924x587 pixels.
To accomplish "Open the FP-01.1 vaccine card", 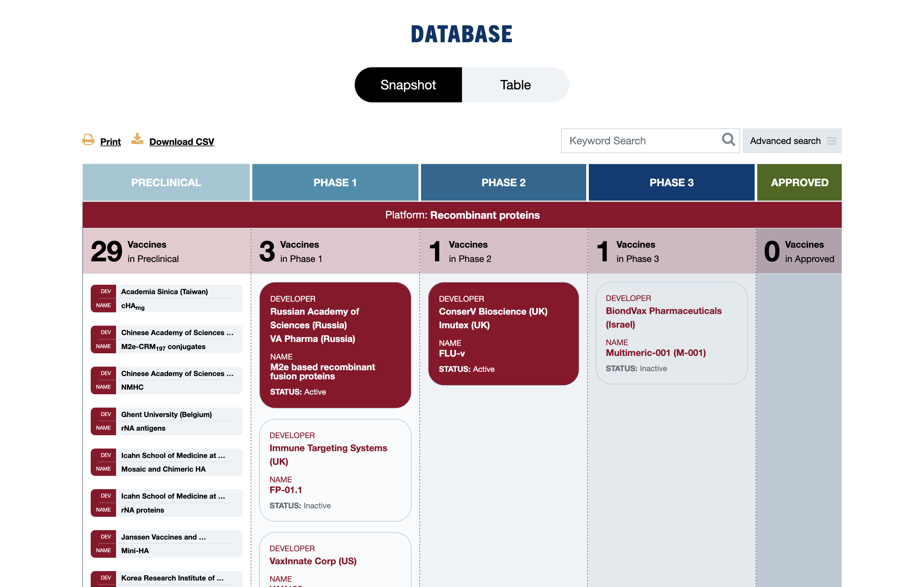I will pyautogui.click(x=335, y=471).
